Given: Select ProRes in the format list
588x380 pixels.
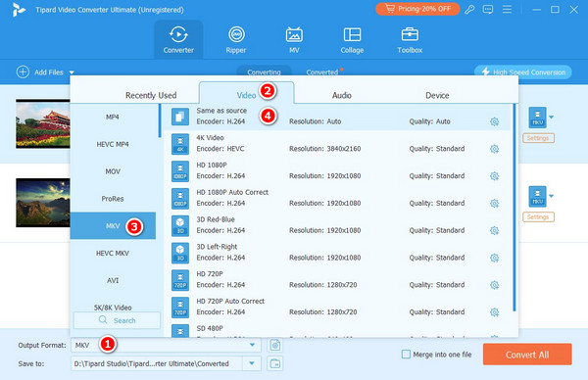Looking at the screenshot, I should 113,199.
